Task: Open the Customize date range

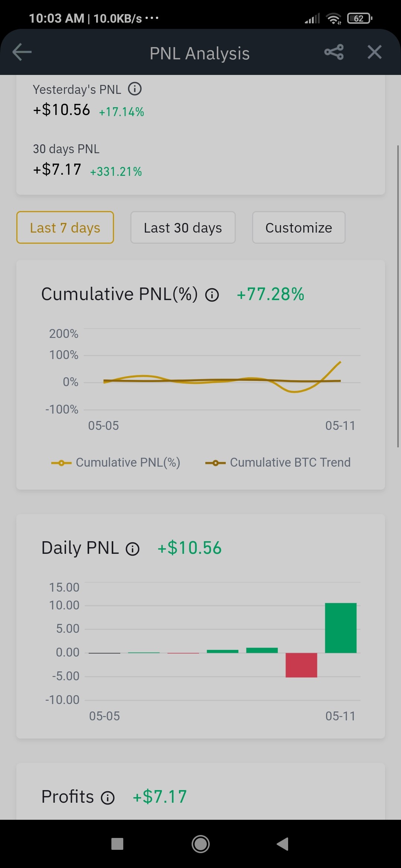Action: 299,227
